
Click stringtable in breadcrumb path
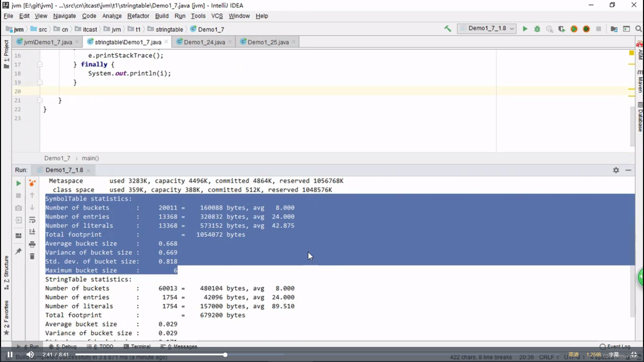coord(169,29)
